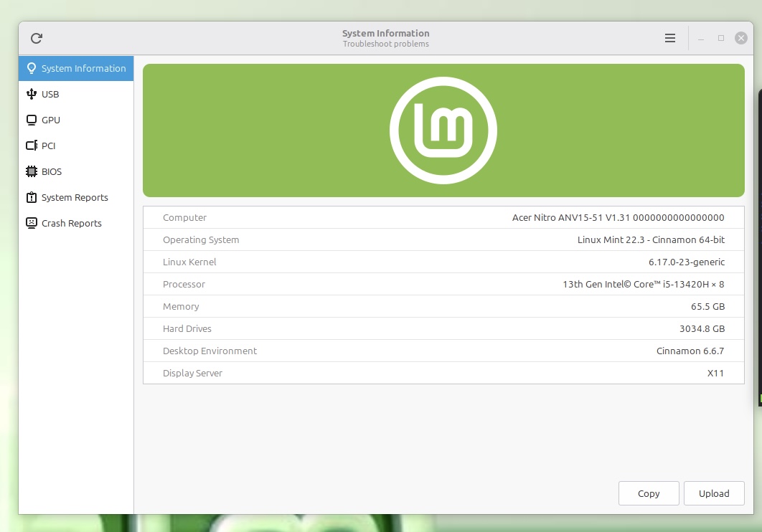Select the "Hard Drives" label
762x532 pixels.
[x=187, y=328]
